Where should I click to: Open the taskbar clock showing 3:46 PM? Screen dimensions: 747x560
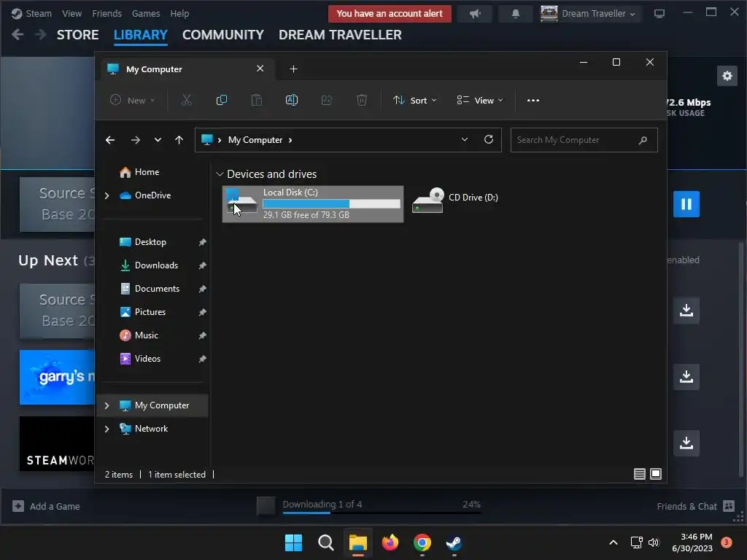[x=692, y=542]
